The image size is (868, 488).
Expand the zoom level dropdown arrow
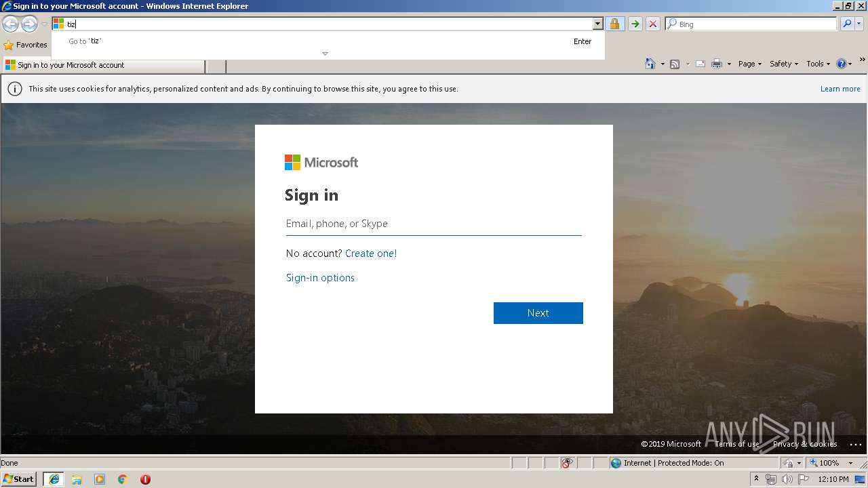(x=850, y=463)
